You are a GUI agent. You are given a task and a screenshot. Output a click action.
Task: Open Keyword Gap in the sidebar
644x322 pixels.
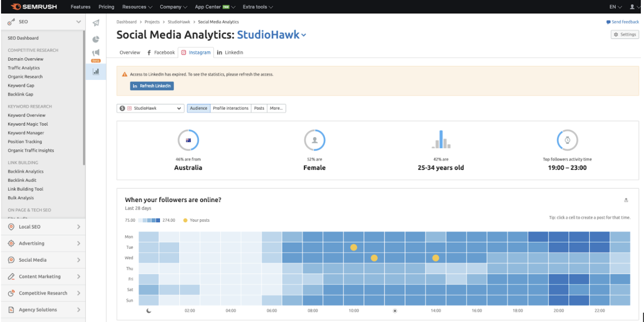point(21,86)
